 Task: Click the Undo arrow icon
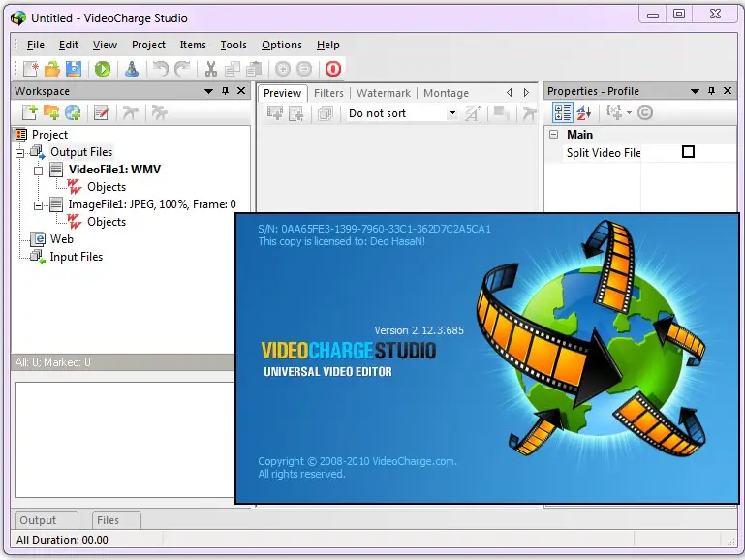coord(161,69)
